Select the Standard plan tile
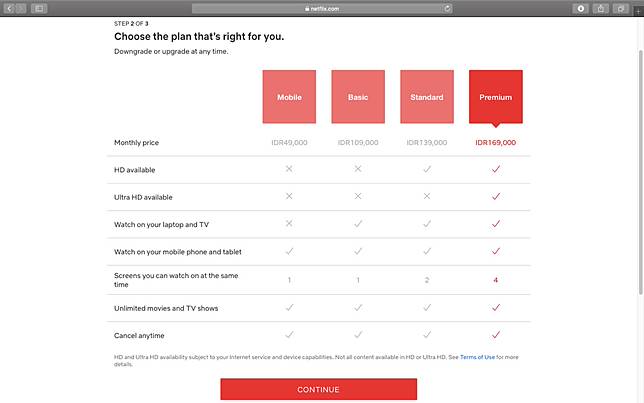 coord(427,97)
